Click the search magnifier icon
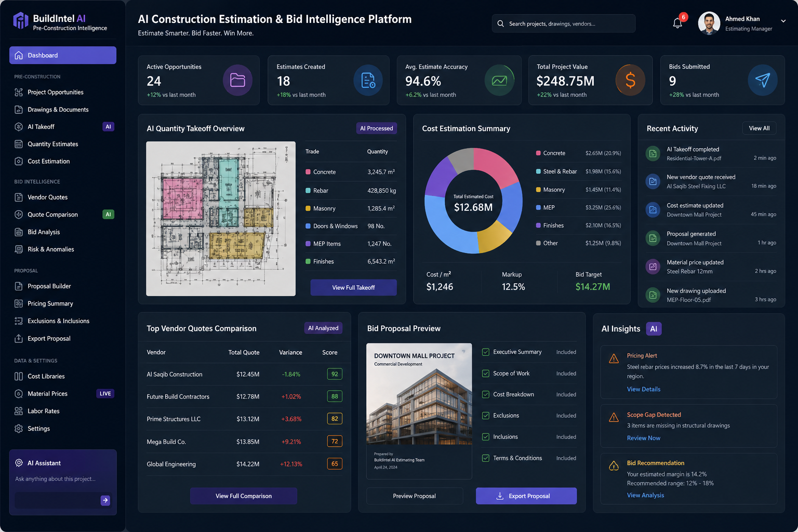 [500, 23]
